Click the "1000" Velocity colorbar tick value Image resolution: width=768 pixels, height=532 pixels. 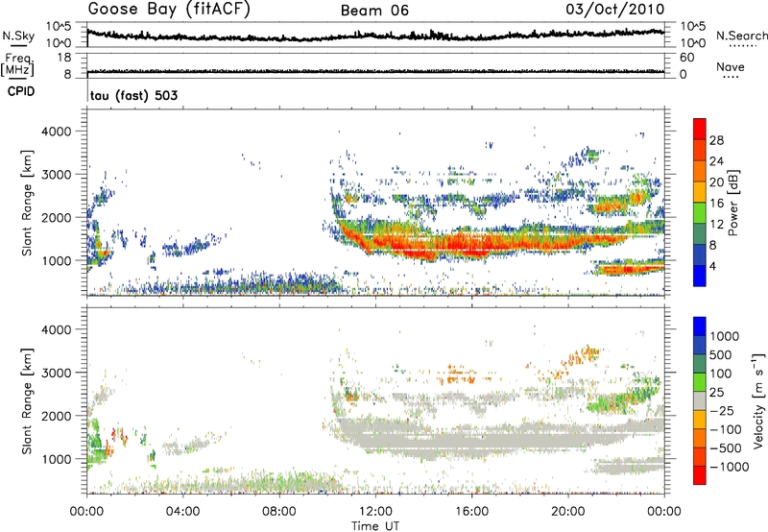(x=725, y=336)
